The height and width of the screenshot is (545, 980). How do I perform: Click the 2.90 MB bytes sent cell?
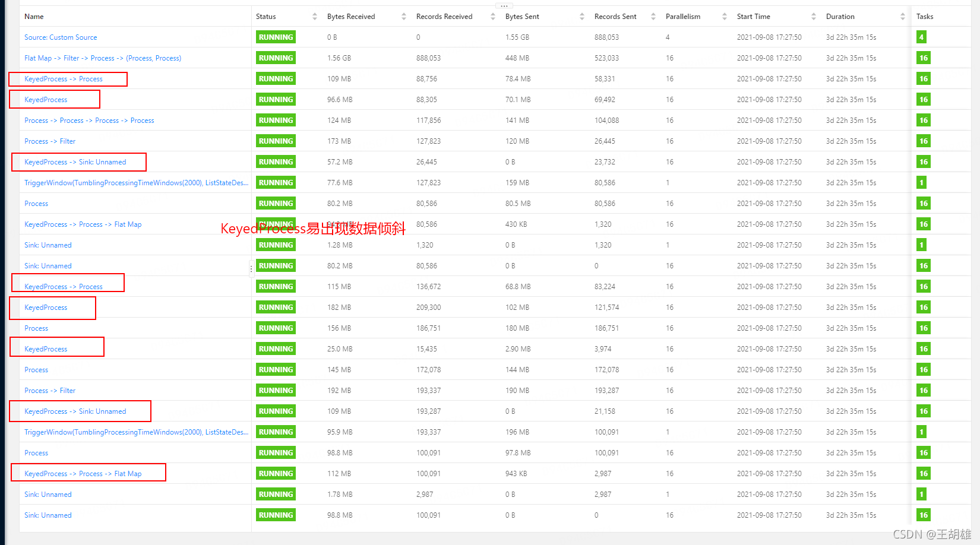(x=518, y=349)
